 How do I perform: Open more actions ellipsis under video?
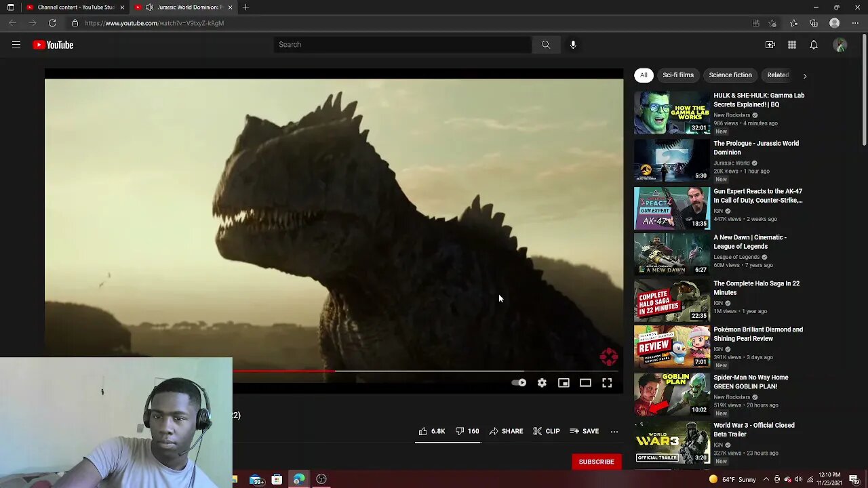click(614, 431)
